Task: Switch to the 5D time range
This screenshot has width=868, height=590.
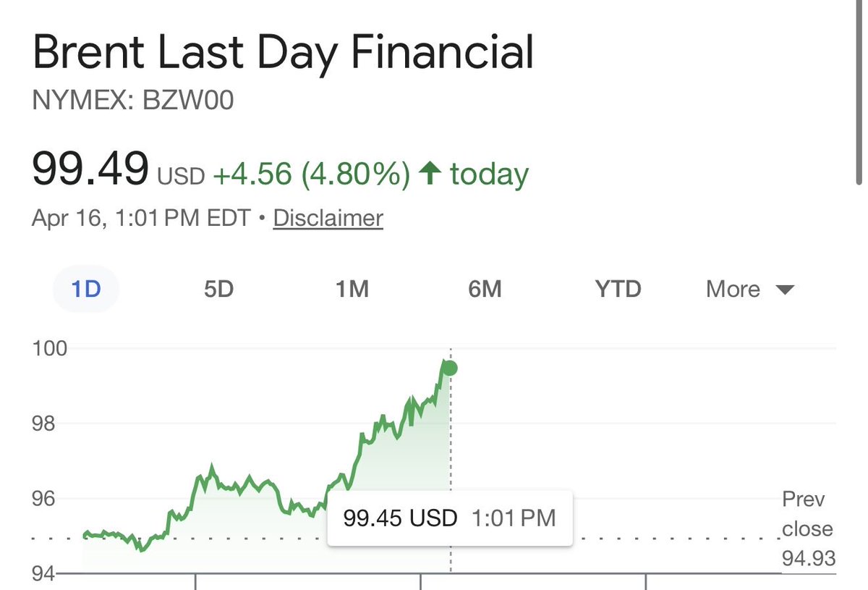Action: (x=218, y=290)
